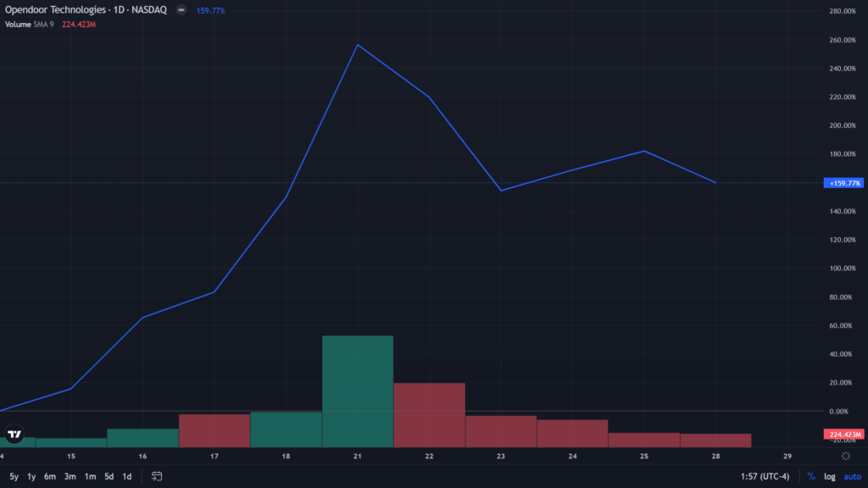Screen dimensions: 868x488
Task: Select the 1m time range
Action: click(x=90, y=476)
